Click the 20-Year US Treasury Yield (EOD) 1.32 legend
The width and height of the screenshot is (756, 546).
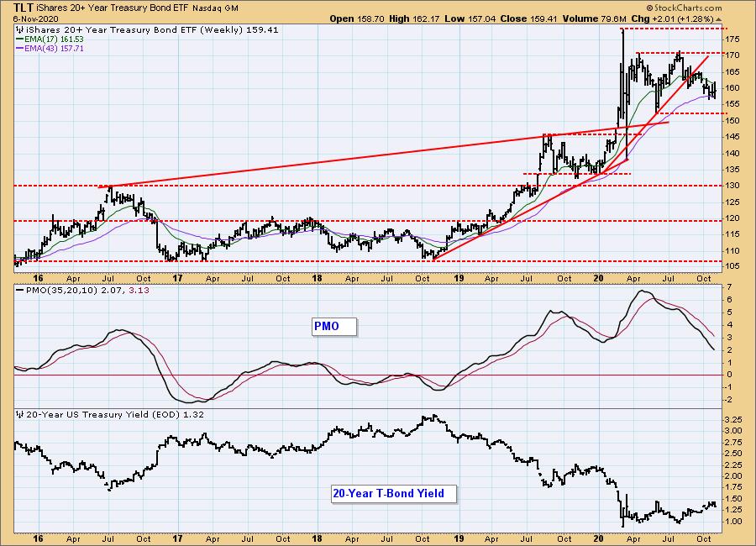click(115, 414)
